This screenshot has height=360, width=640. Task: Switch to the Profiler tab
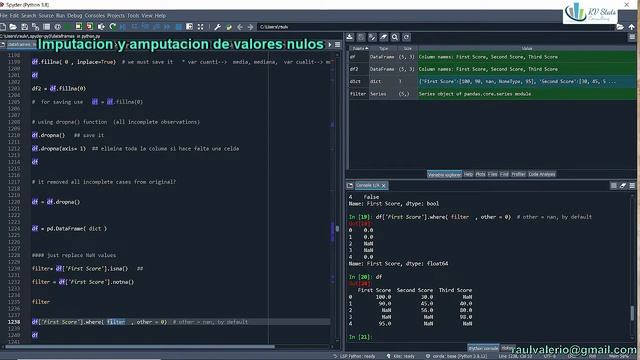[x=518, y=174]
